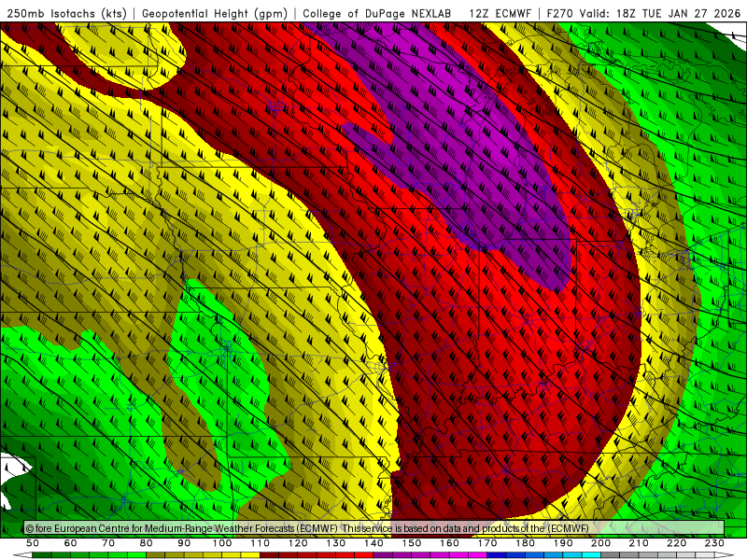747x560 pixels.
Task: Click the 120 label on the color scale
Action: 298,543
